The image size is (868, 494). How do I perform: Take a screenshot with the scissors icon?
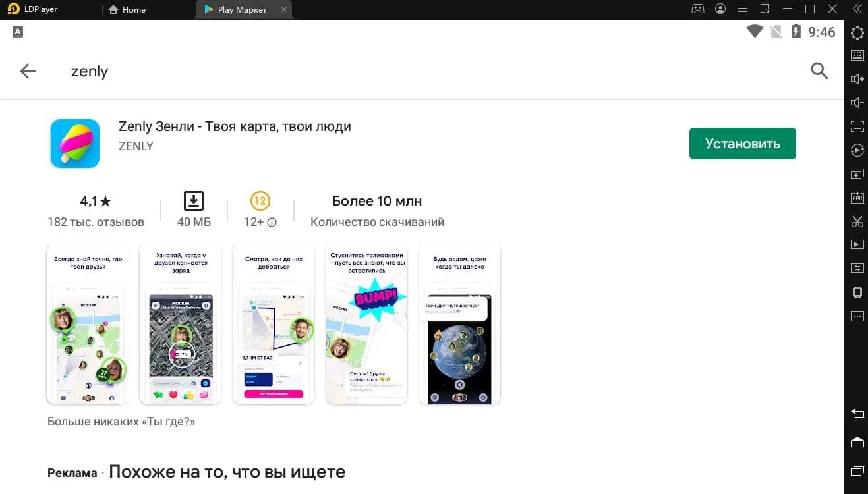pos(857,221)
